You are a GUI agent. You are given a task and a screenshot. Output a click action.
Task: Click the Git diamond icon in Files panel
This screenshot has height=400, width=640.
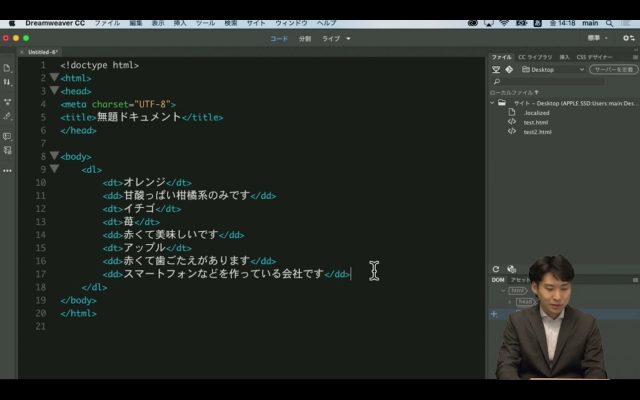click(x=509, y=70)
